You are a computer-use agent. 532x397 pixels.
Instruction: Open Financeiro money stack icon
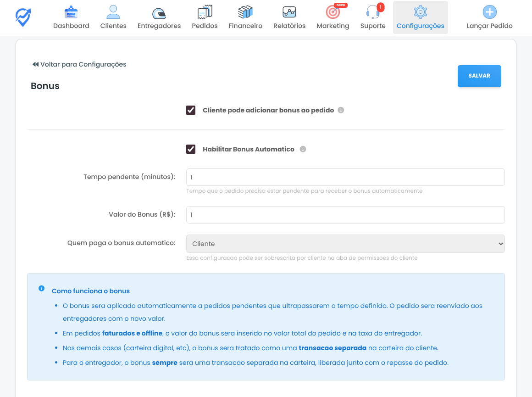coord(245,12)
